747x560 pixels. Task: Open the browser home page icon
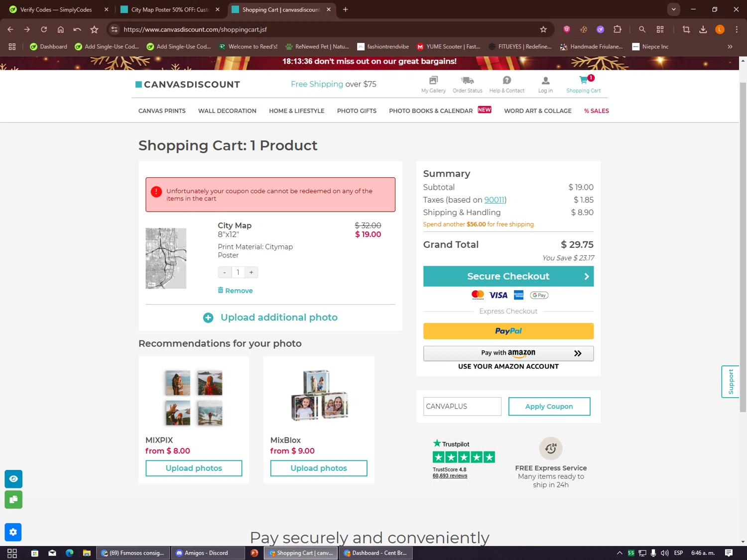point(61,29)
